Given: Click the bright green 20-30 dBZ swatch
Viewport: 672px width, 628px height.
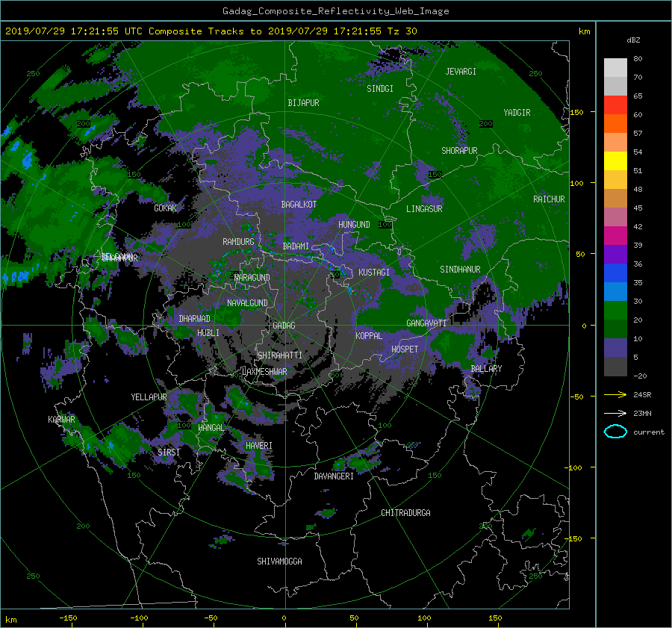Looking at the screenshot, I should point(615,310).
